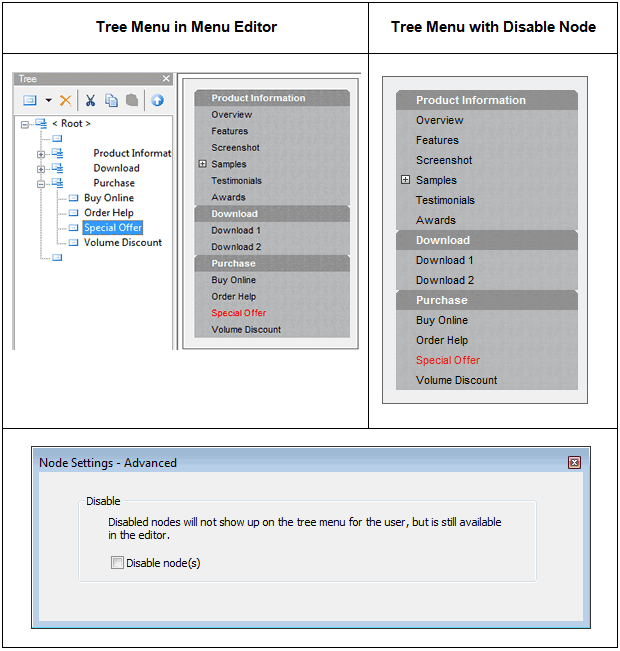Open the add node dropdown arrow
This screenshot has height=651, width=620.
tap(49, 100)
